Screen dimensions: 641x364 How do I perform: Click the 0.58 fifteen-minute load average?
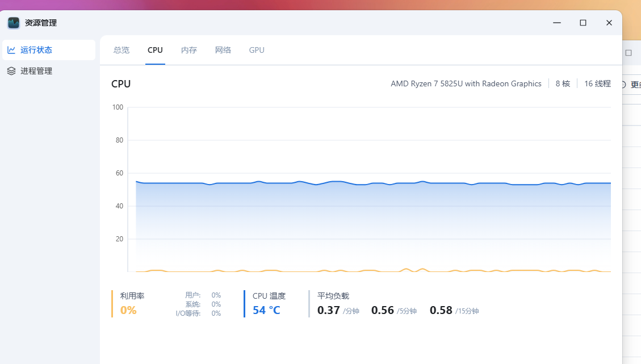coord(441,310)
